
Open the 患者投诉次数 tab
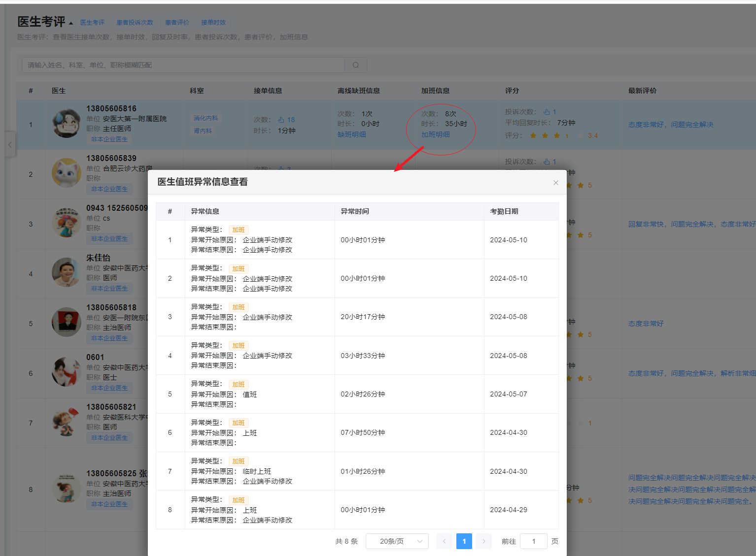click(x=135, y=23)
